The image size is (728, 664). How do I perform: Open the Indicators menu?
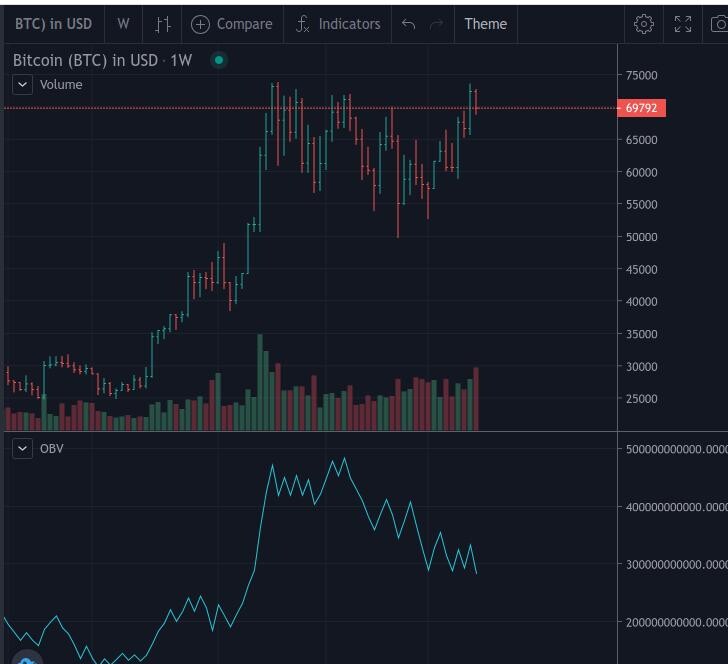point(338,24)
